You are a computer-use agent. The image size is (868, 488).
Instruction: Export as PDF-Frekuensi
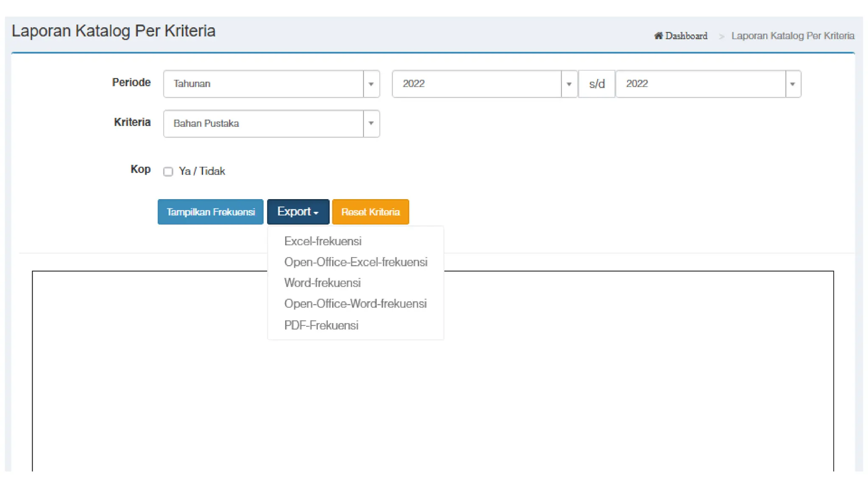[x=321, y=325]
